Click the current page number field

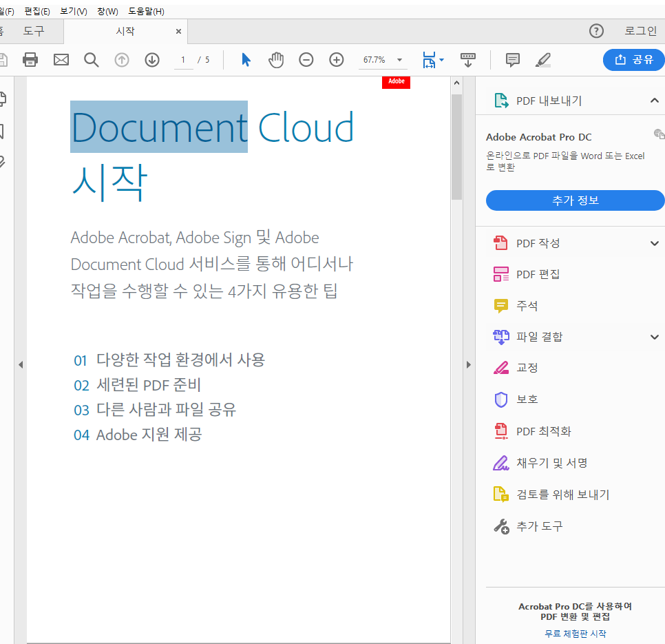coord(183,60)
